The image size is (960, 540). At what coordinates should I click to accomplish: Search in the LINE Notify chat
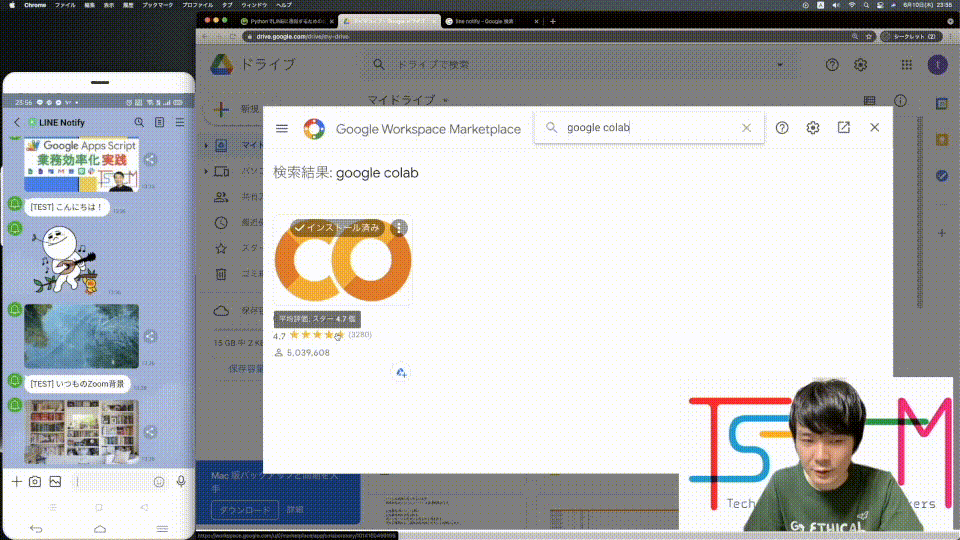[139, 122]
